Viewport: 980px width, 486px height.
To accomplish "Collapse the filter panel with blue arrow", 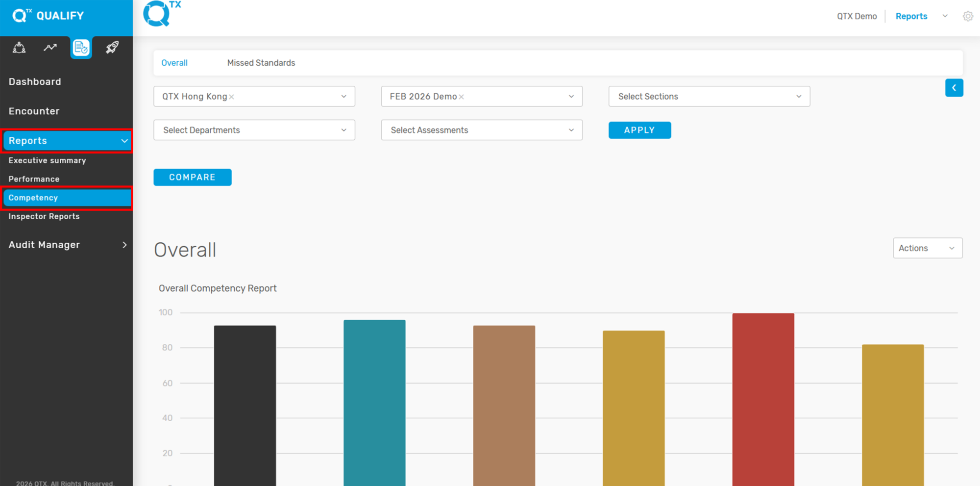I will [954, 88].
